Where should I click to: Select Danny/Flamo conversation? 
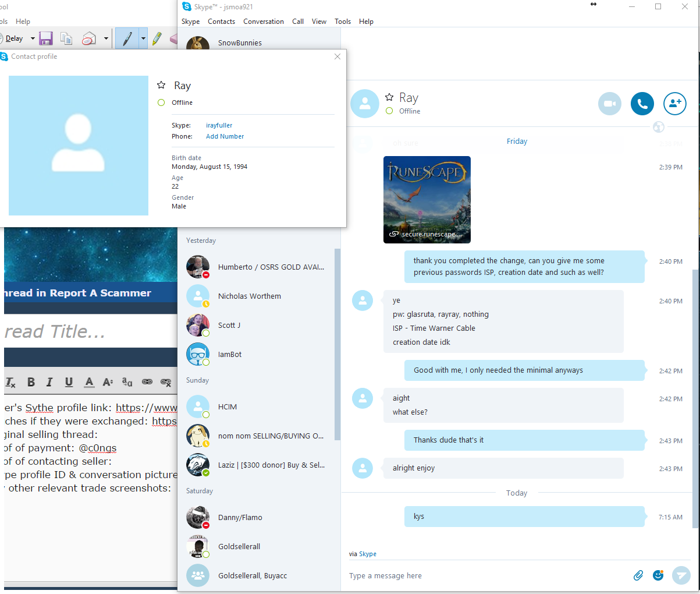[259, 517]
